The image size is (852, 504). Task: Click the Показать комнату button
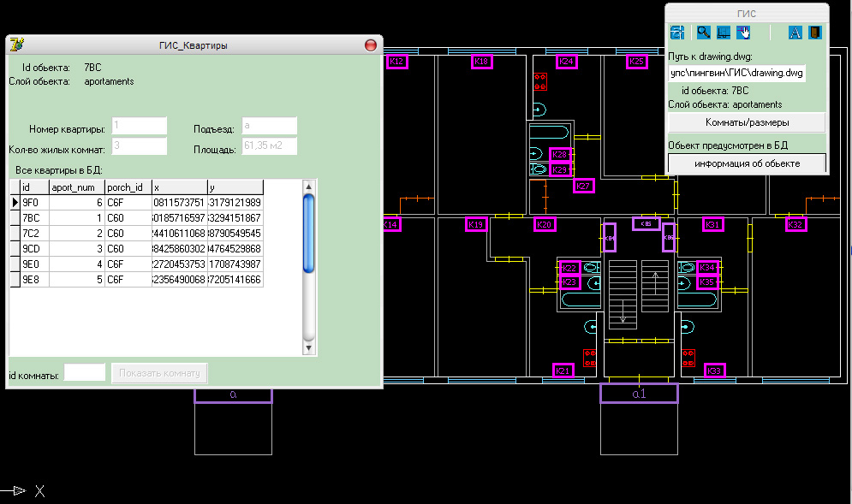coord(160,373)
